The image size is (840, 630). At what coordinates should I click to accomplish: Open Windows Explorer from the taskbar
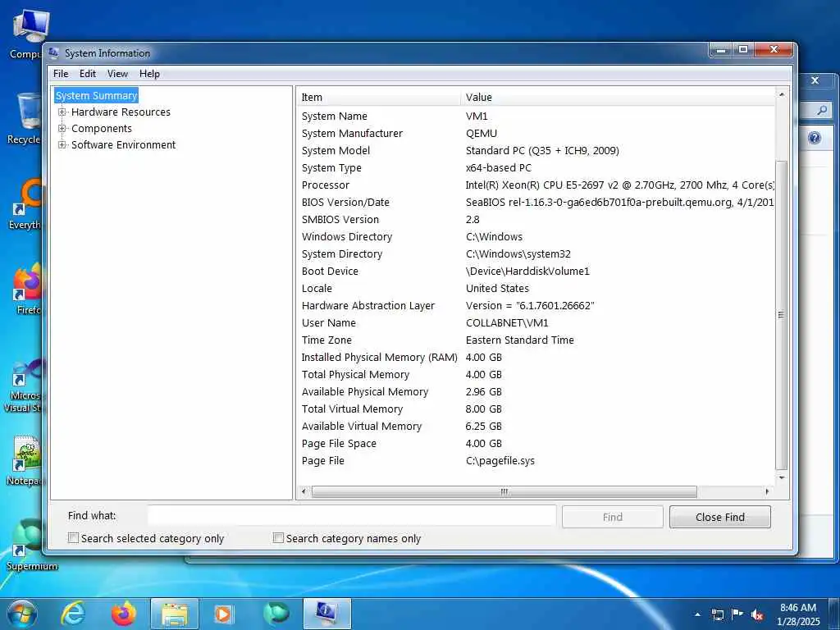pyautogui.click(x=175, y=614)
